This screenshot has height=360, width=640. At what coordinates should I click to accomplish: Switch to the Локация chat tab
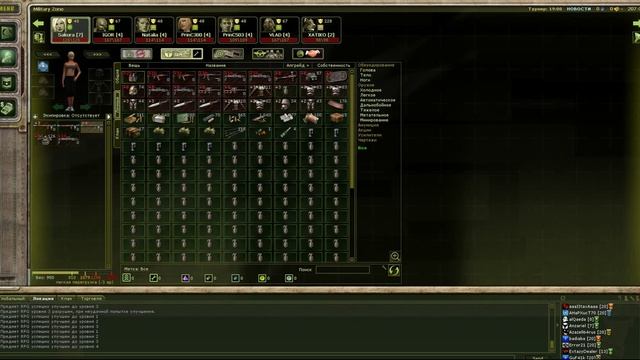(43, 299)
